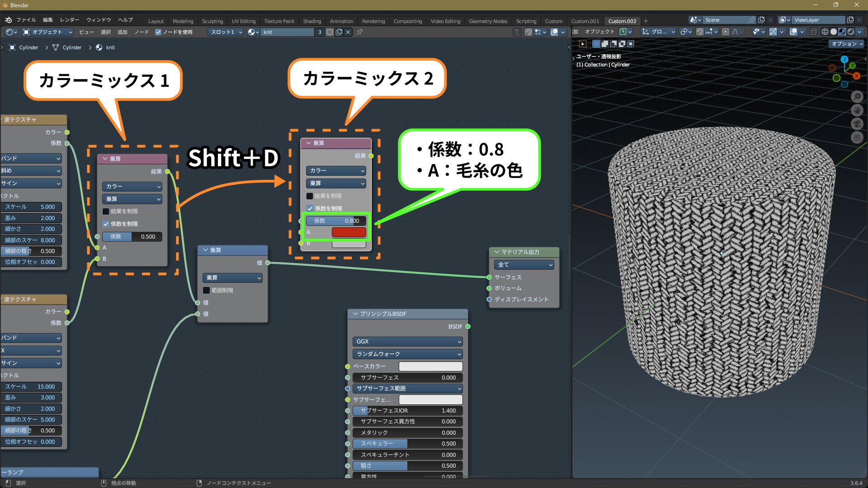Switch to wireframe viewport shading
The width and height of the screenshot is (868, 488).
point(825,32)
